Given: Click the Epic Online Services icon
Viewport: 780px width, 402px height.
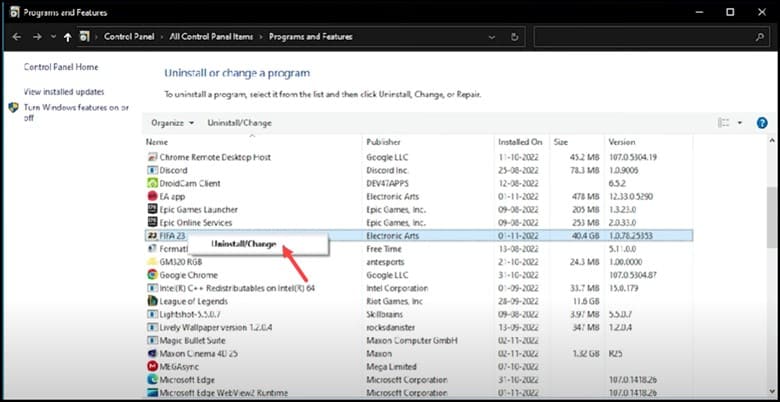Looking at the screenshot, I should (x=153, y=222).
